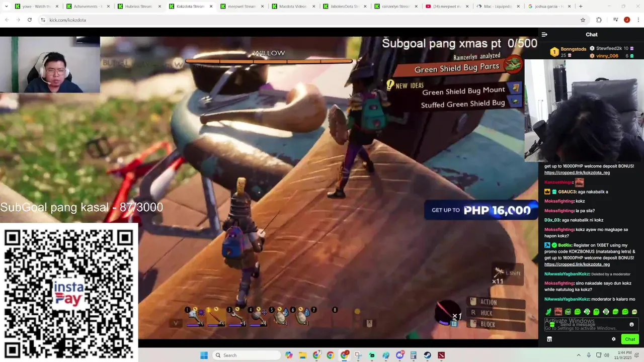Click GSAUC3 username in chat
644x362 pixels.
coord(567,192)
